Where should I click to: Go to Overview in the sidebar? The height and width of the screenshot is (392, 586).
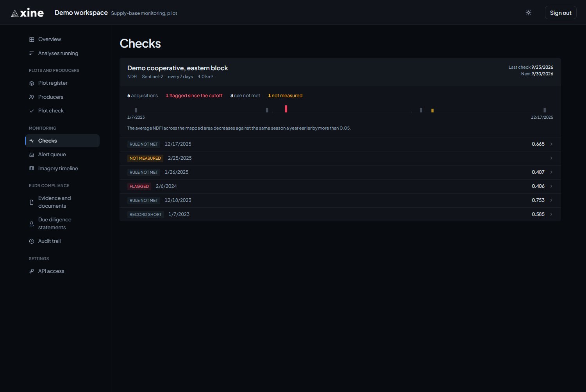(x=63, y=39)
